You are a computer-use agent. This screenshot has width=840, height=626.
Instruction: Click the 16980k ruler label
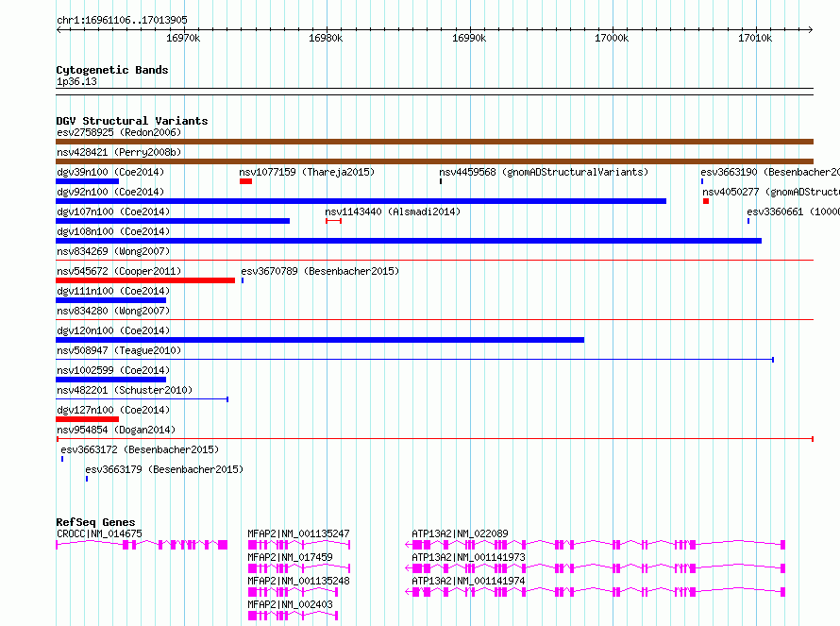(326, 38)
